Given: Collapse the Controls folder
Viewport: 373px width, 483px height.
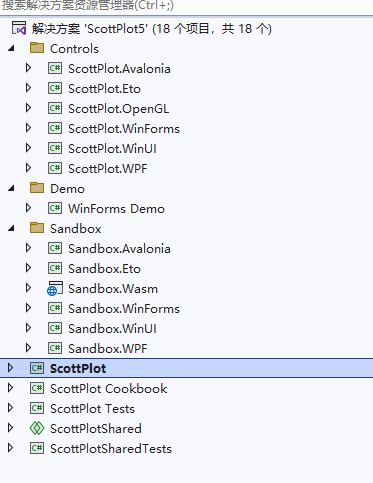Looking at the screenshot, I should [x=11, y=48].
